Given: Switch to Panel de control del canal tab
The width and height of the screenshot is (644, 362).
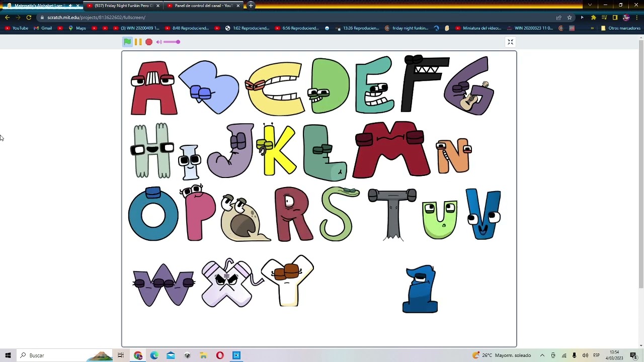Looking at the screenshot, I should (203, 6).
